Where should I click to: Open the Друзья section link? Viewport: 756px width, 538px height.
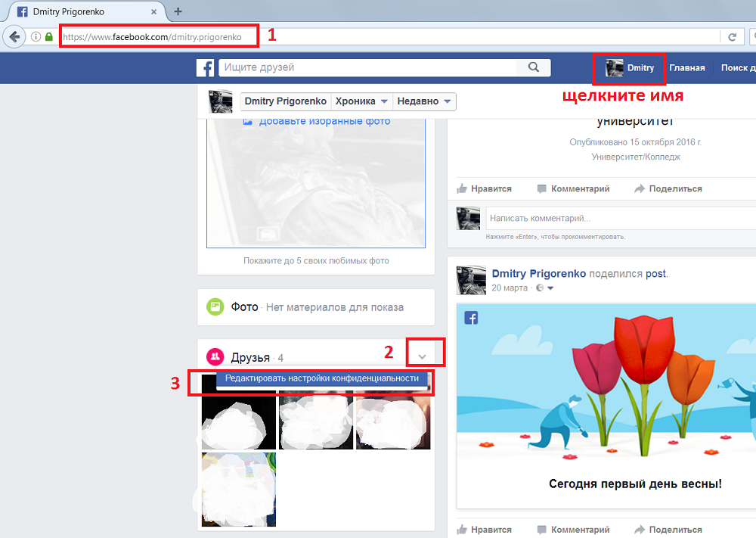(x=249, y=358)
